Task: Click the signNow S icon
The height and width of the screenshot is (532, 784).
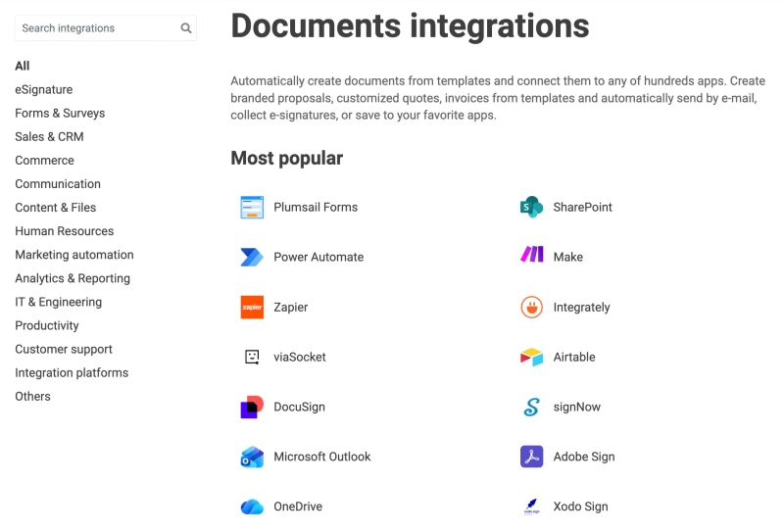Action: click(531, 407)
